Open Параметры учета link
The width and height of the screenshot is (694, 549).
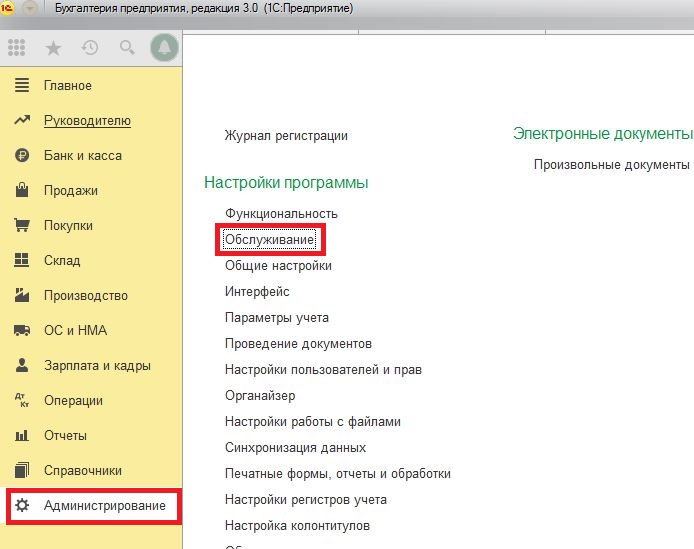277,317
